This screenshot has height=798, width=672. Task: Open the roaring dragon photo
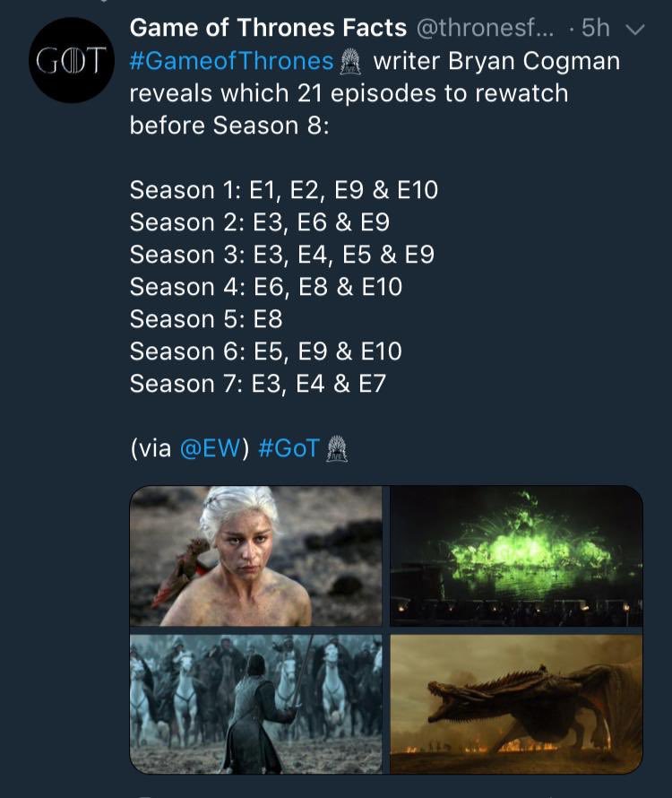(516, 704)
